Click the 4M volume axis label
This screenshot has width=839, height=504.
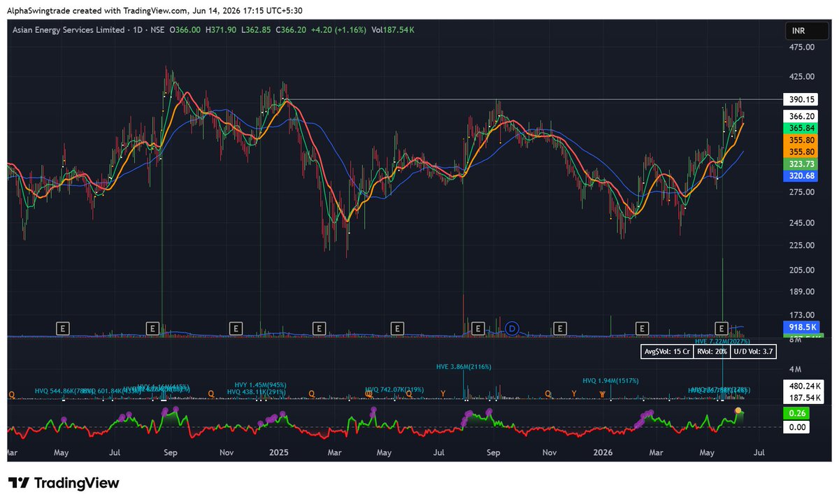tap(794, 368)
